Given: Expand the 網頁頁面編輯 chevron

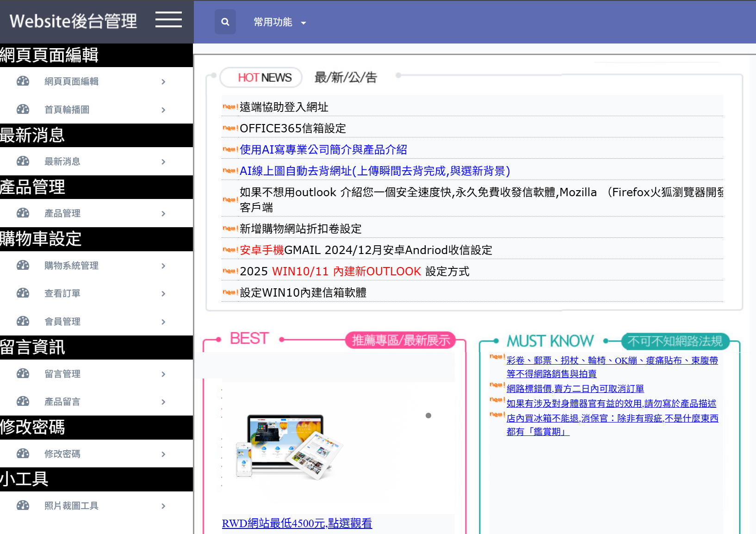Looking at the screenshot, I should coord(163,82).
